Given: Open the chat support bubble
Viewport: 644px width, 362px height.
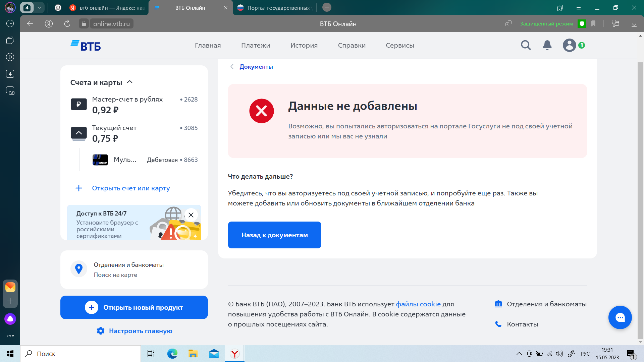Looking at the screenshot, I should (620, 317).
